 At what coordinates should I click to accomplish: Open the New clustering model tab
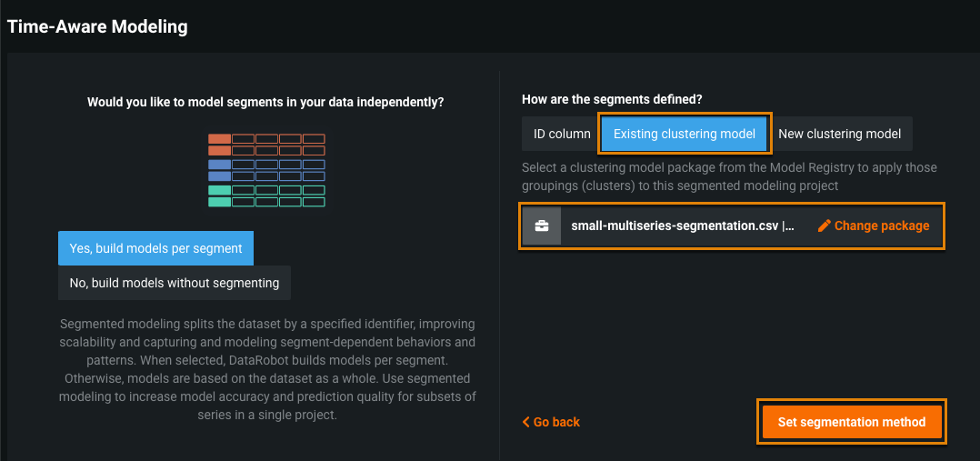[839, 134]
